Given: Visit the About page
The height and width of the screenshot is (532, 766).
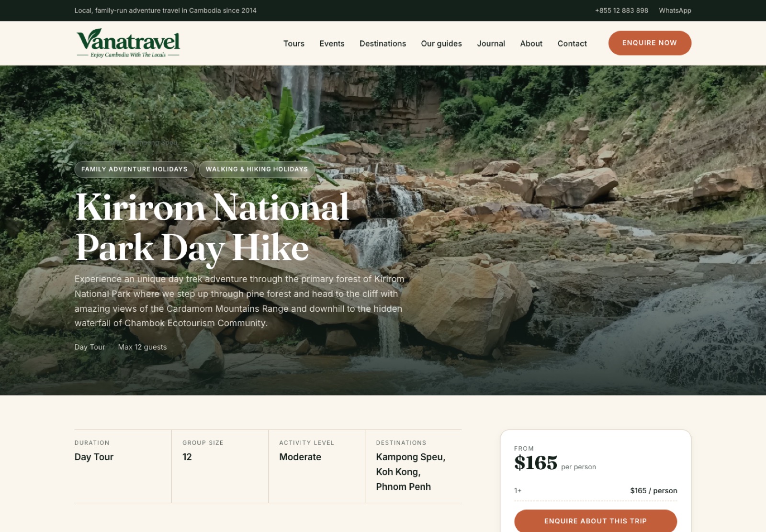Looking at the screenshot, I should (531, 44).
